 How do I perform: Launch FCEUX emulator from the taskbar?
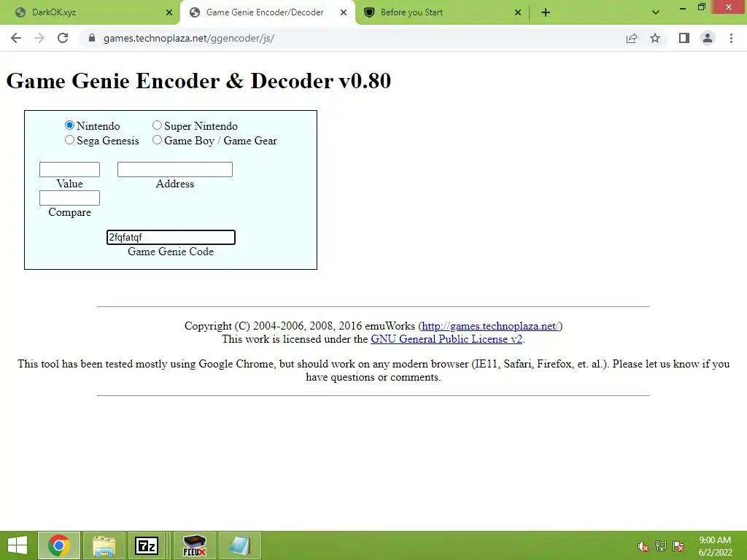(x=194, y=545)
